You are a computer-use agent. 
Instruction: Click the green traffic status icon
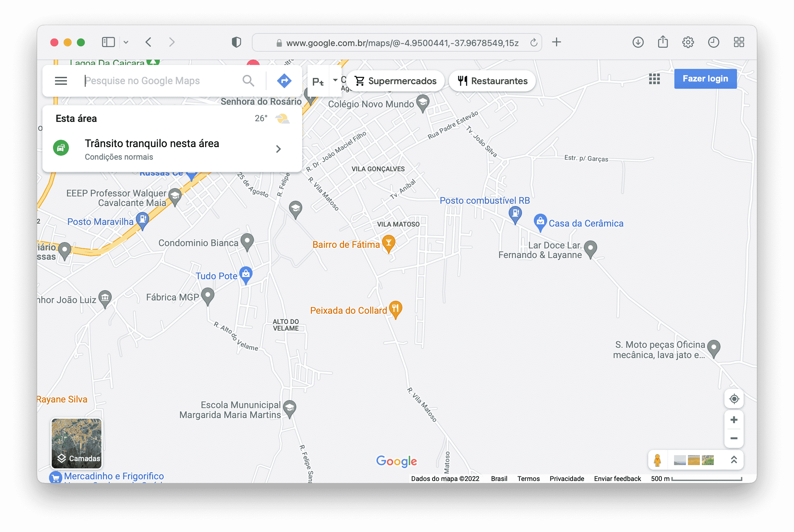(61, 148)
